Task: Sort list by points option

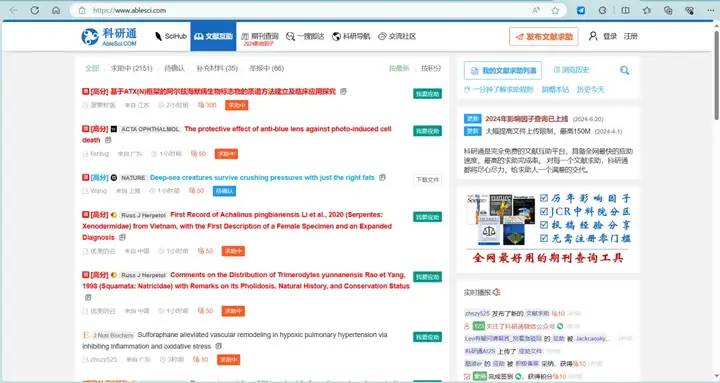Action: [x=431, y=68]
